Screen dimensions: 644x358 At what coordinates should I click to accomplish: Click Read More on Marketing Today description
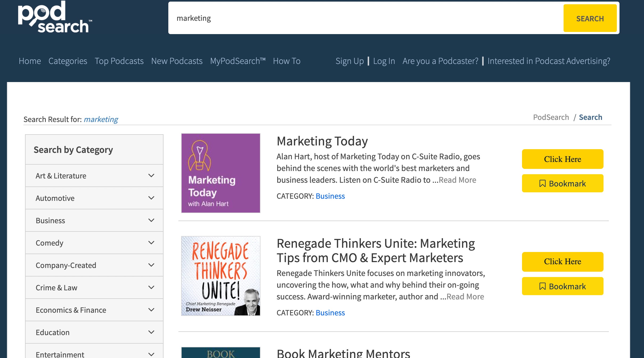pos(457,180)
